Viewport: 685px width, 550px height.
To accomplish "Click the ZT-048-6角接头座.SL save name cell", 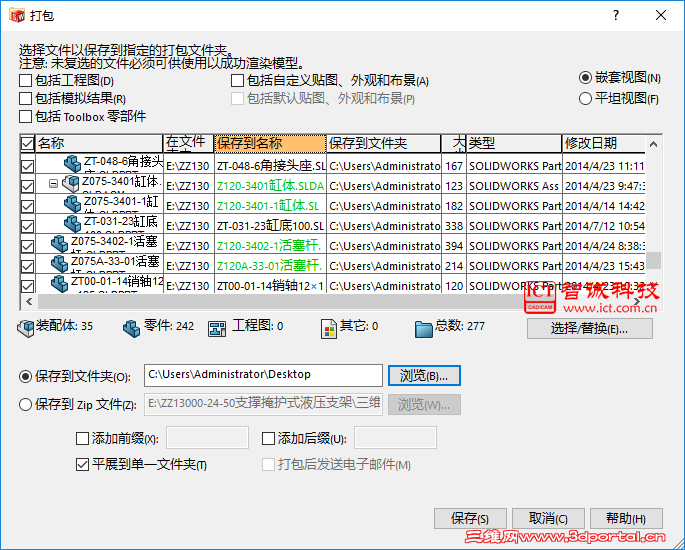I will pos(270,166).
